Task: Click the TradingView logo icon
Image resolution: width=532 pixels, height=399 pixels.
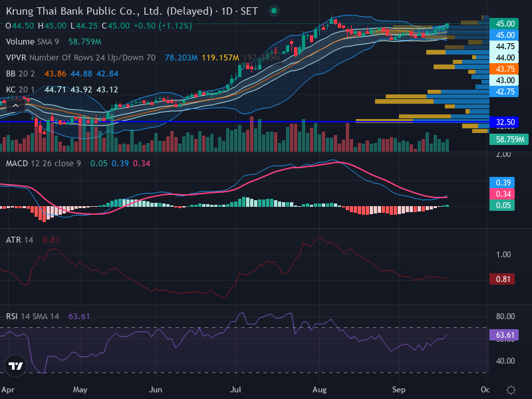Action: point(15,366)
